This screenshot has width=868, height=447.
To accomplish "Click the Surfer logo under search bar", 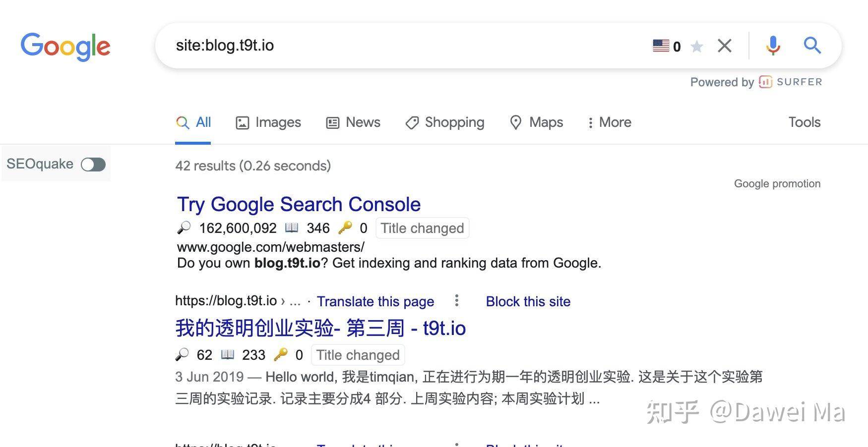I will tap(790, 82).
